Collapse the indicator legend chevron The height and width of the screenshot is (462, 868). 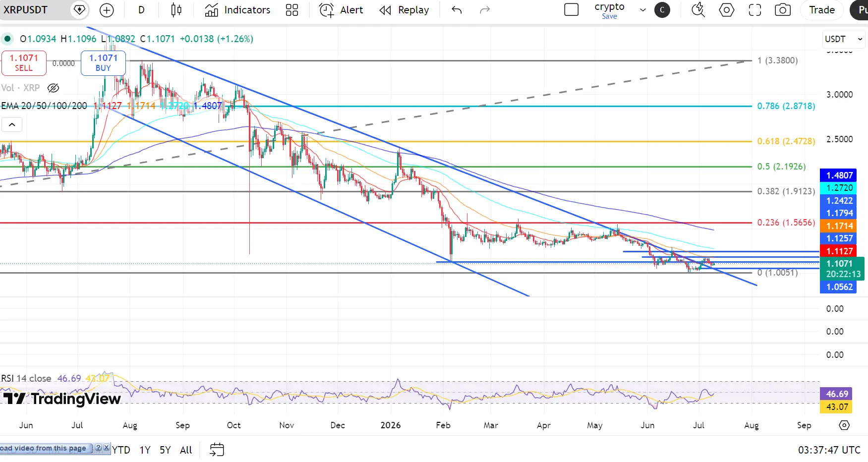[x=12, y=124]
